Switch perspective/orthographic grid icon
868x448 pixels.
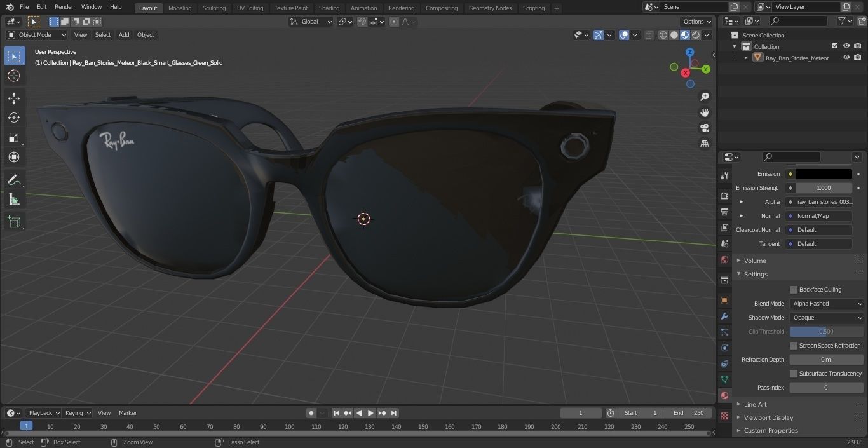click(x=705, y=144)
